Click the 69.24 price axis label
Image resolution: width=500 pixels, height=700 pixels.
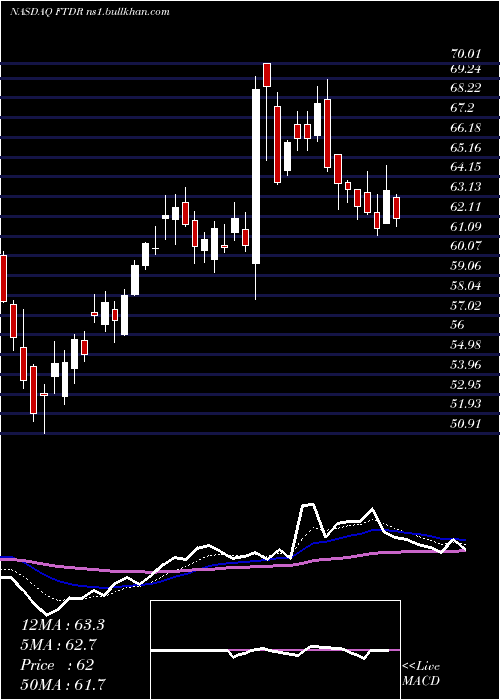coord(466,69)
